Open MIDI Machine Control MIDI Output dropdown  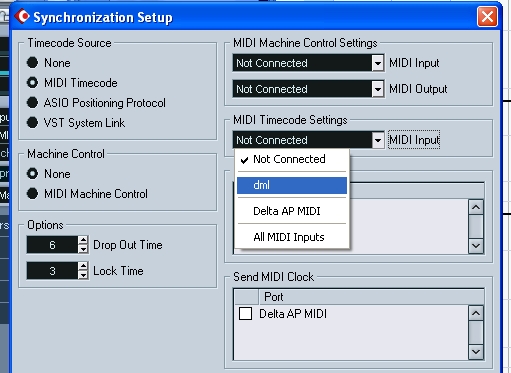click(378, 89)
